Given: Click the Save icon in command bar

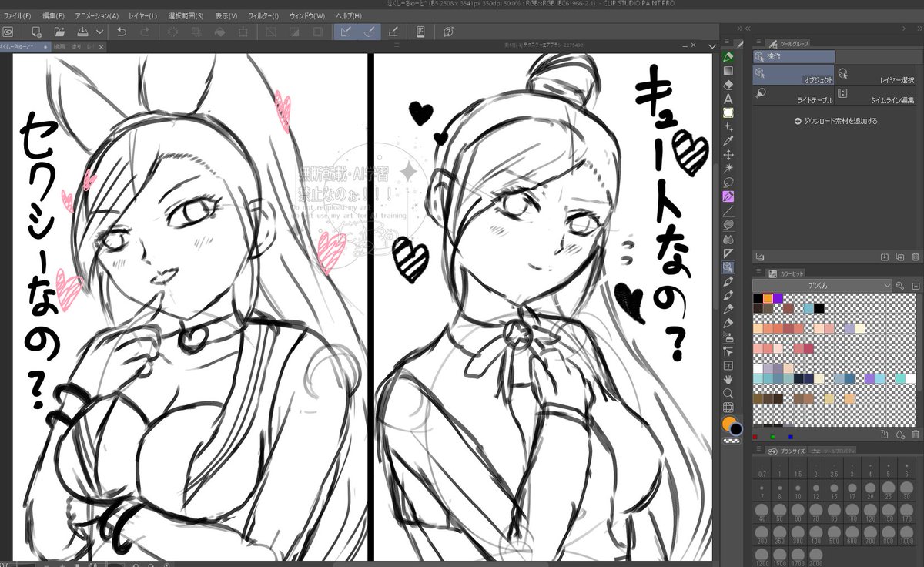Looking at the screenshot, I should pos(82,32).
